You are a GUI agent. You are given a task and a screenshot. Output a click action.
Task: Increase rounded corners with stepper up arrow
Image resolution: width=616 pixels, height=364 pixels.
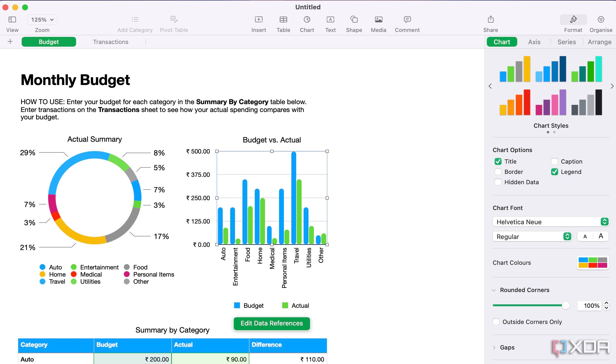(606, 303)
